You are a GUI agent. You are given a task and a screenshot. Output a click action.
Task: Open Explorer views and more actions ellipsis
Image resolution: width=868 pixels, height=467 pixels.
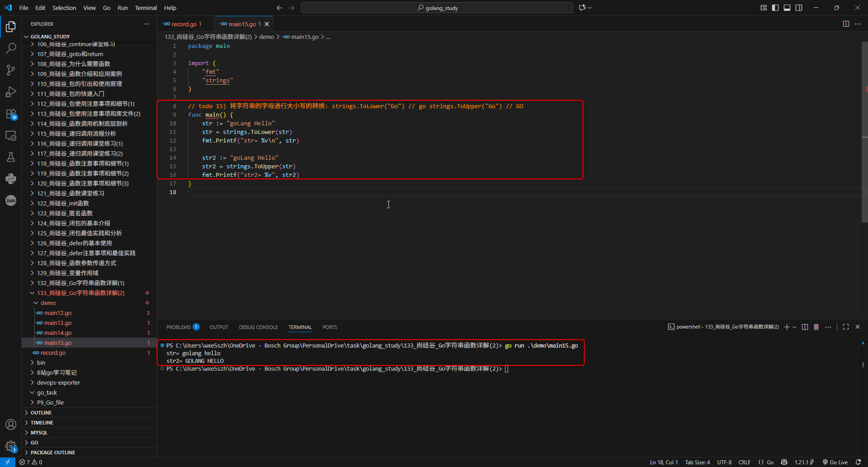coord(146,24)
